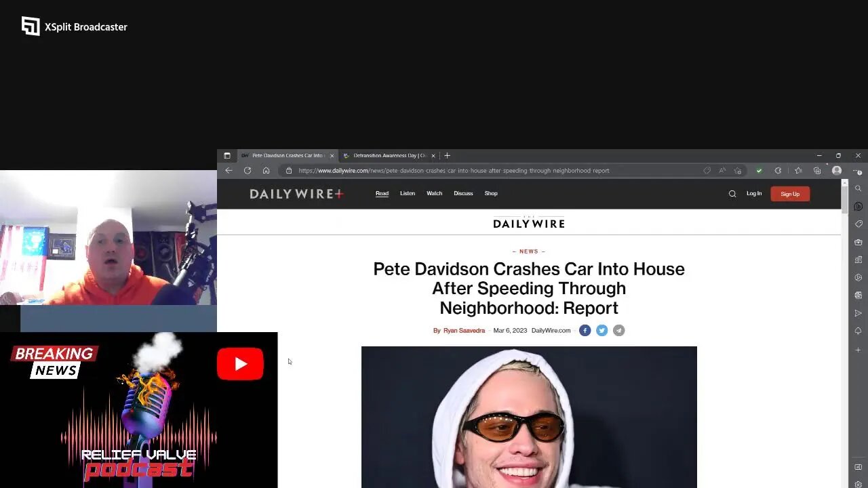This screenshot has width=868, height=488.
Task: Click the article photo
Action: [x=529, y=417]
